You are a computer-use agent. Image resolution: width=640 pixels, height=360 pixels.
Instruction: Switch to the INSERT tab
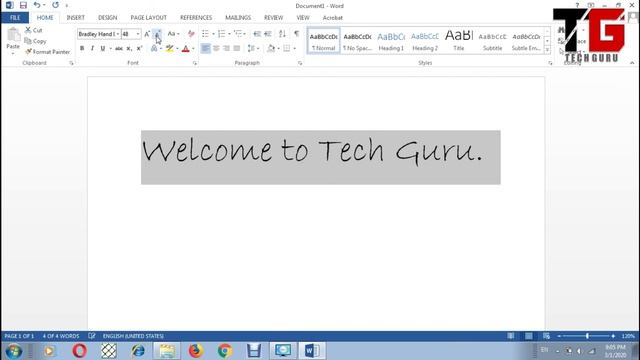coord(76,18)
